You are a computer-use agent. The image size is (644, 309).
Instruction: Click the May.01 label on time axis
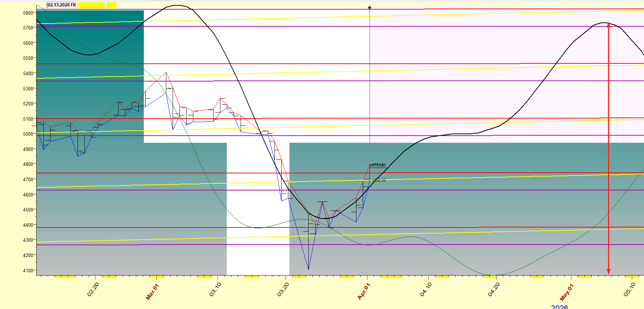click(x=567, y=292)
